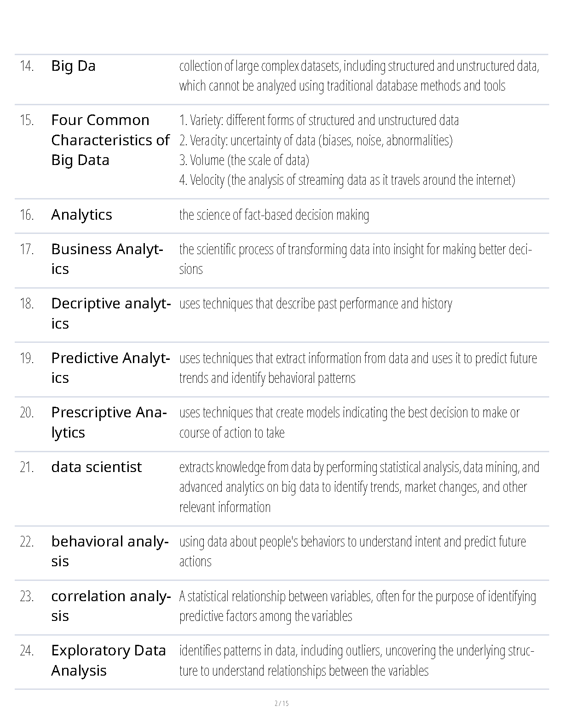Click the '4. Velocity' characteristic line

(347, 180)
